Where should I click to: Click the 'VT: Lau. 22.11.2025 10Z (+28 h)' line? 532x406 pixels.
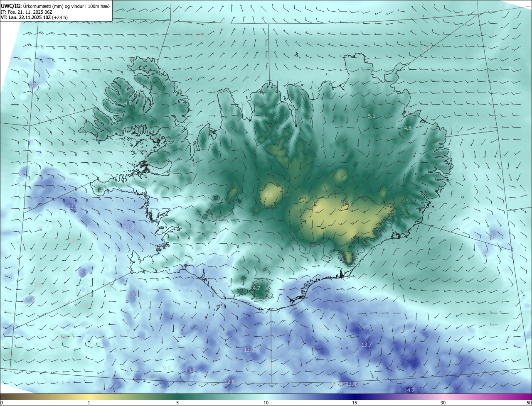click(34, 17)
